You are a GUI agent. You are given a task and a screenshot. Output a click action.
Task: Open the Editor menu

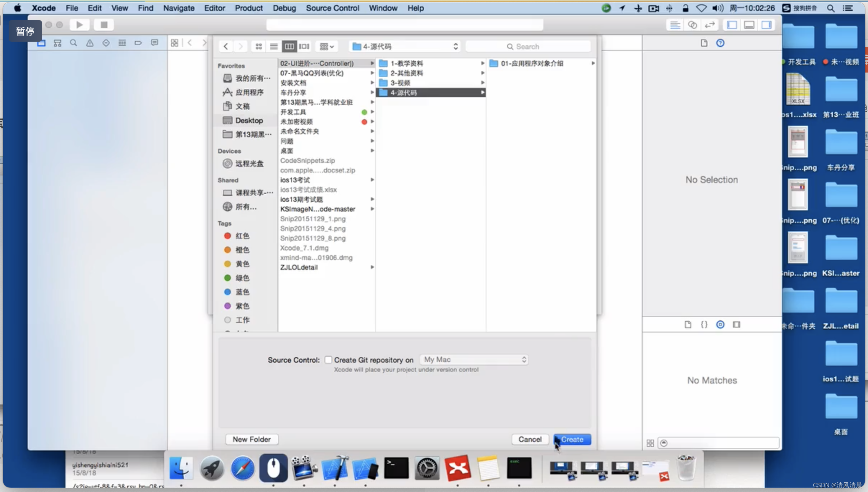[214, 8]
